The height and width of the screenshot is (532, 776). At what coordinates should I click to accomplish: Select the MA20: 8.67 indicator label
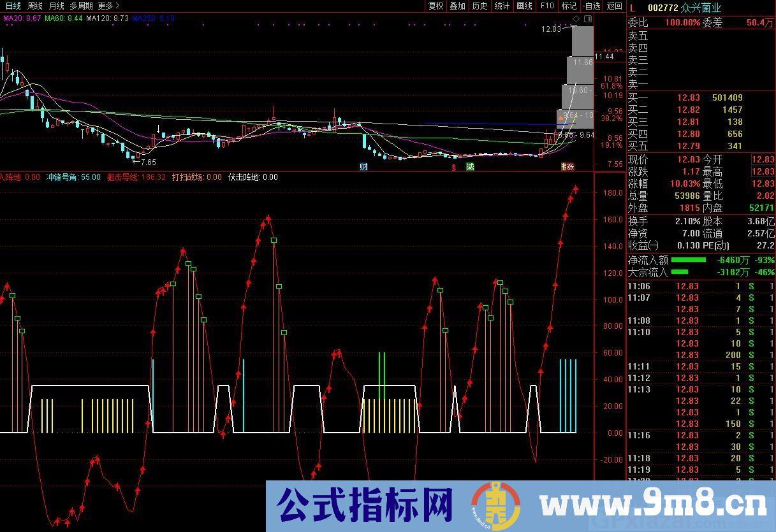[x=22, y=18]
